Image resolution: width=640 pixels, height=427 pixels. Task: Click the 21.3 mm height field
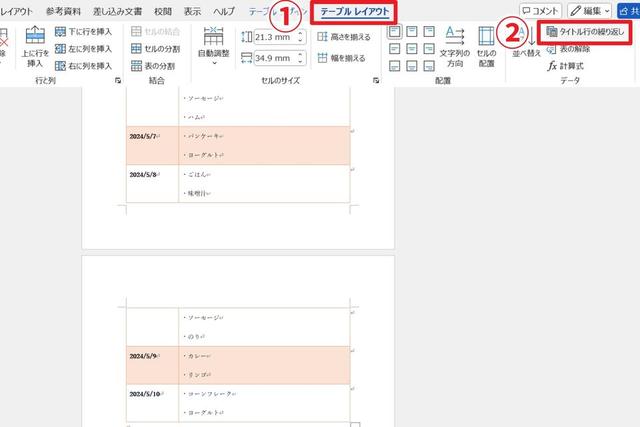pos(276,37)
